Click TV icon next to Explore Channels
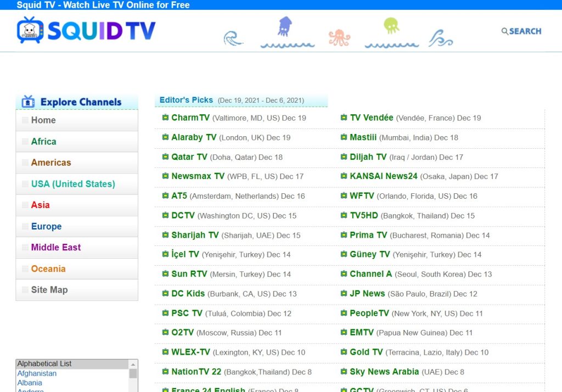Viewport: 562px width, 392px height. 28,102
